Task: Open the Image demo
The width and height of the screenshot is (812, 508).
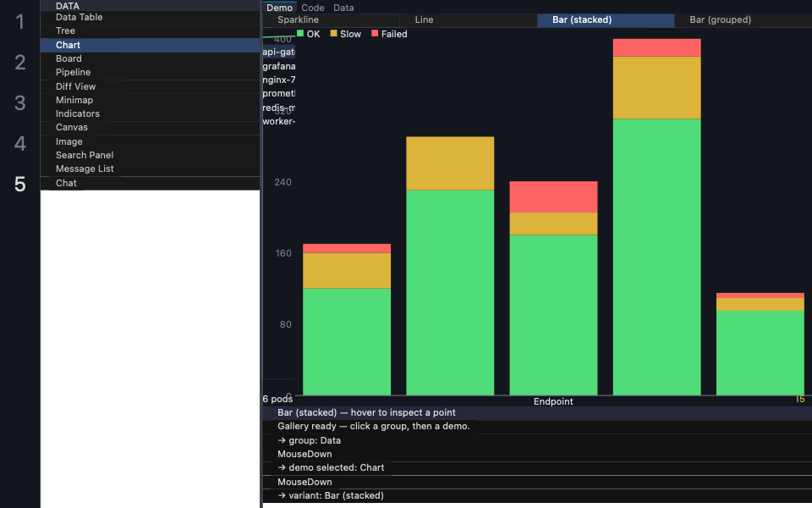Action: tap(151, 141)
